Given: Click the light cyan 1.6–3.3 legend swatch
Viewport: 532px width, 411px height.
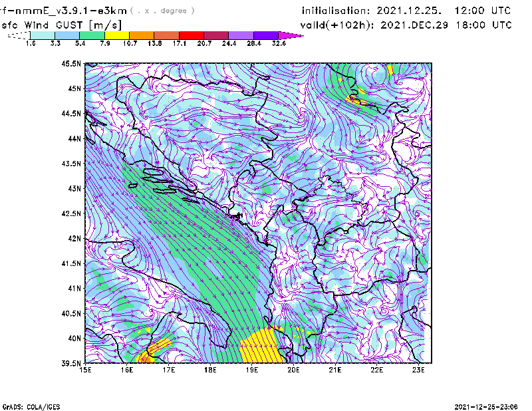Looking at the screenshot, I should 43,35.
